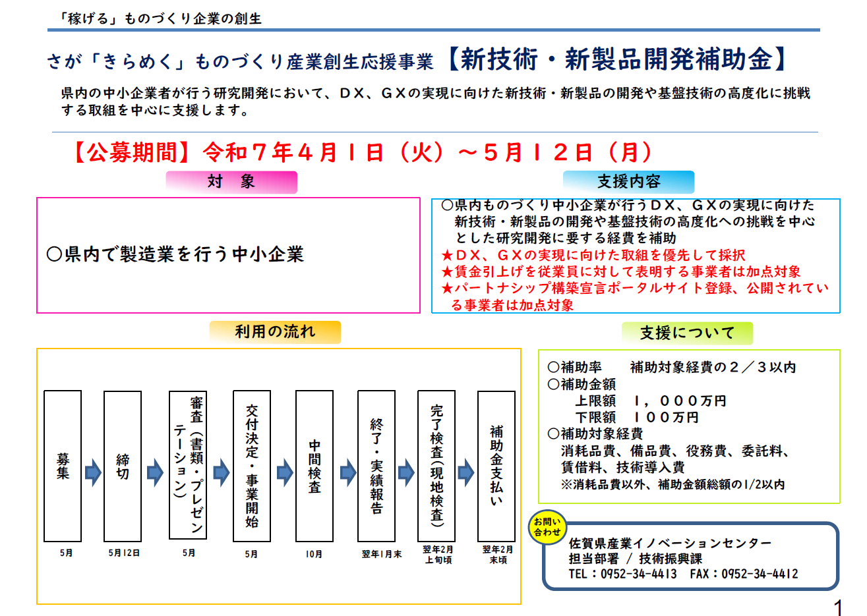The image size is (867, 616).
Task: Click the FAX：0952-34-4412 number
Action: coord(744,574)
